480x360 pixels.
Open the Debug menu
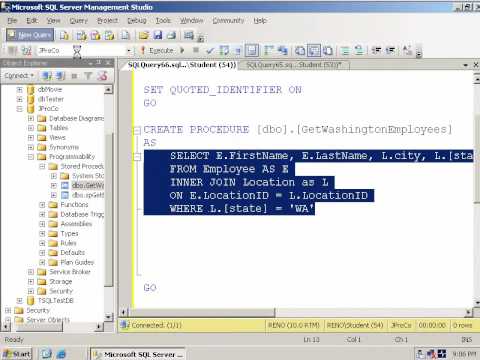click(137, 21)
